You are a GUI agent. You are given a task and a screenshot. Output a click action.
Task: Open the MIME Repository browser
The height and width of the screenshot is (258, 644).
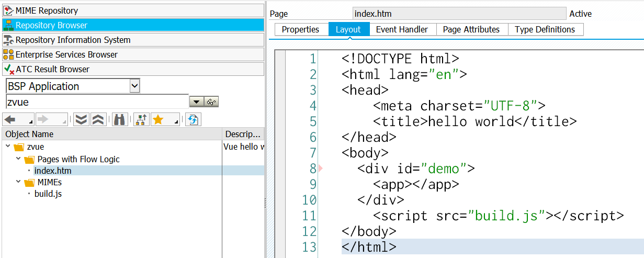pyautogui.click(x=133, y=10)
